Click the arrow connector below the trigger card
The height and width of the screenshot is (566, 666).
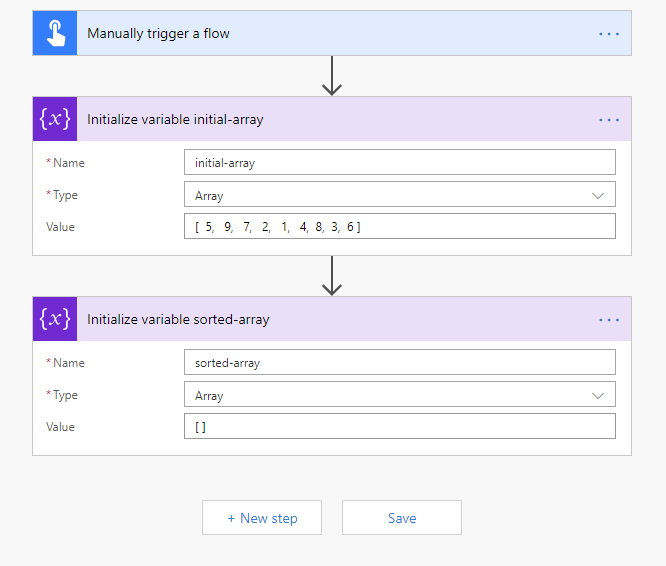click(x=332, y=76)
